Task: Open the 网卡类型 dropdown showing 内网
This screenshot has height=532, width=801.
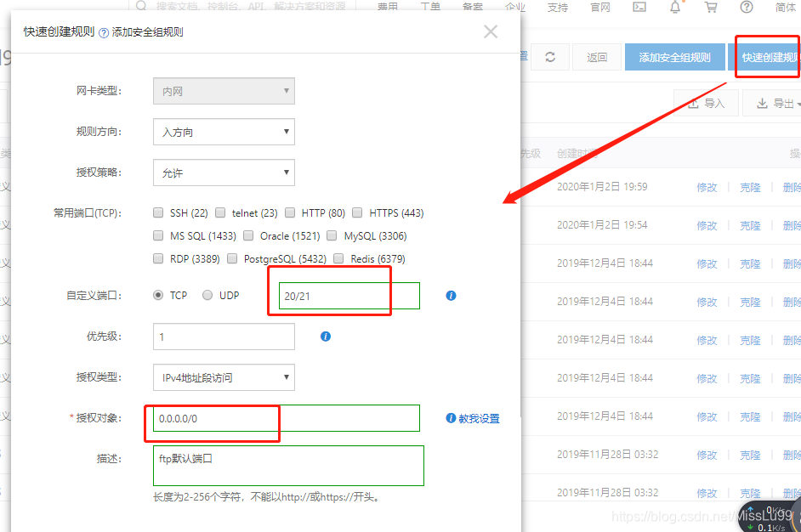Action: tap(224, 91)
